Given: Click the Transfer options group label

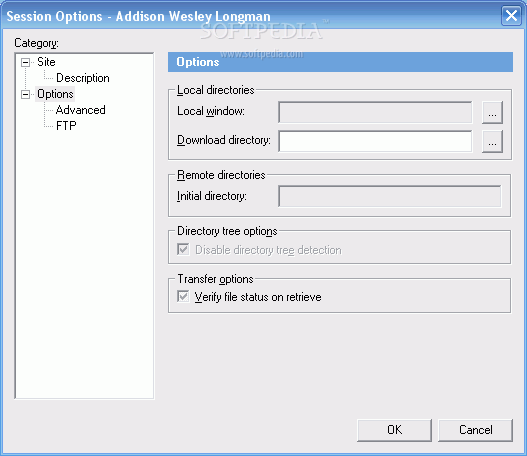Looking at the screenshot, I should tap(215, 279).
